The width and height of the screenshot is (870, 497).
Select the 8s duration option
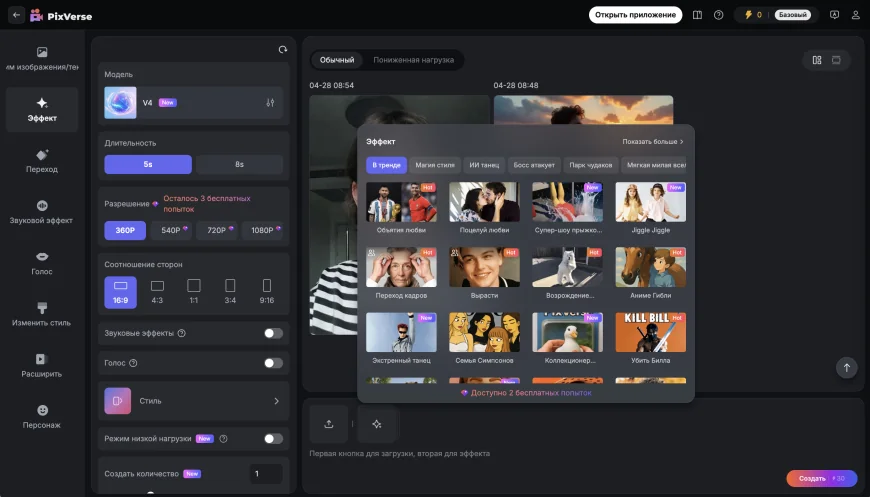coord(239,164)
